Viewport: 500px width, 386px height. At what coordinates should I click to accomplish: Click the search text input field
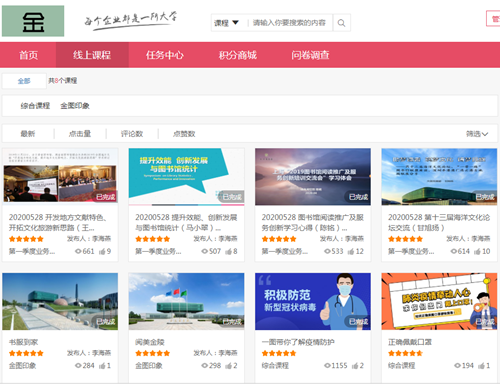tap(289, 23)
